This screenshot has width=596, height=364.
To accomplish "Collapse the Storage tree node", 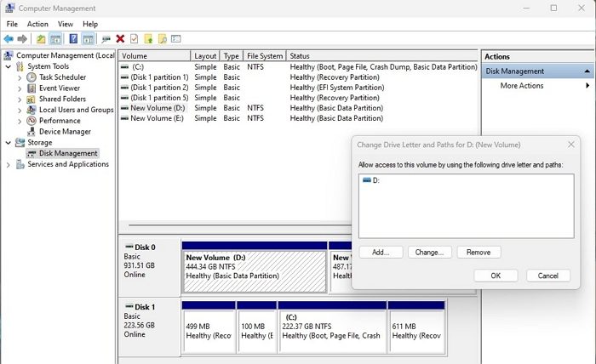I will (x=9, y=143).
